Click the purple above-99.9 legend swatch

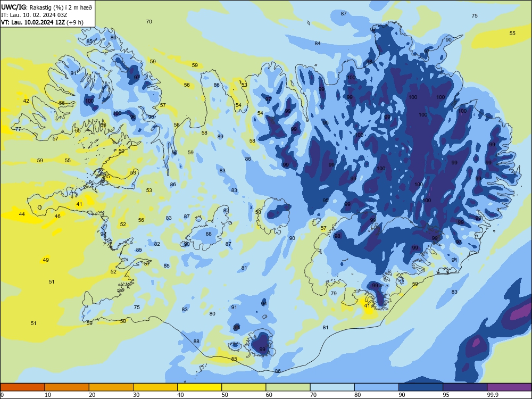(509, 387)
